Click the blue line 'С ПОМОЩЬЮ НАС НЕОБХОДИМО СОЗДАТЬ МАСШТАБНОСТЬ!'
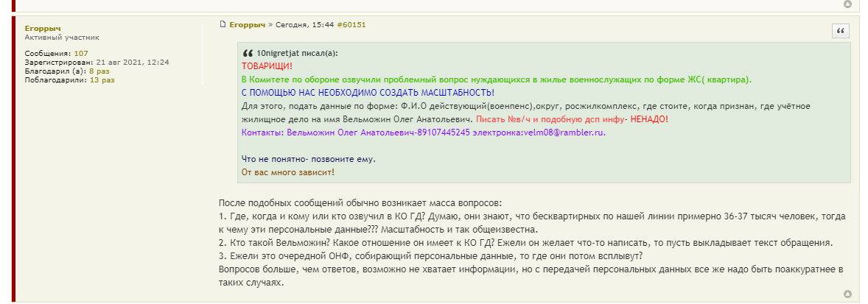 tap(368, 92)
